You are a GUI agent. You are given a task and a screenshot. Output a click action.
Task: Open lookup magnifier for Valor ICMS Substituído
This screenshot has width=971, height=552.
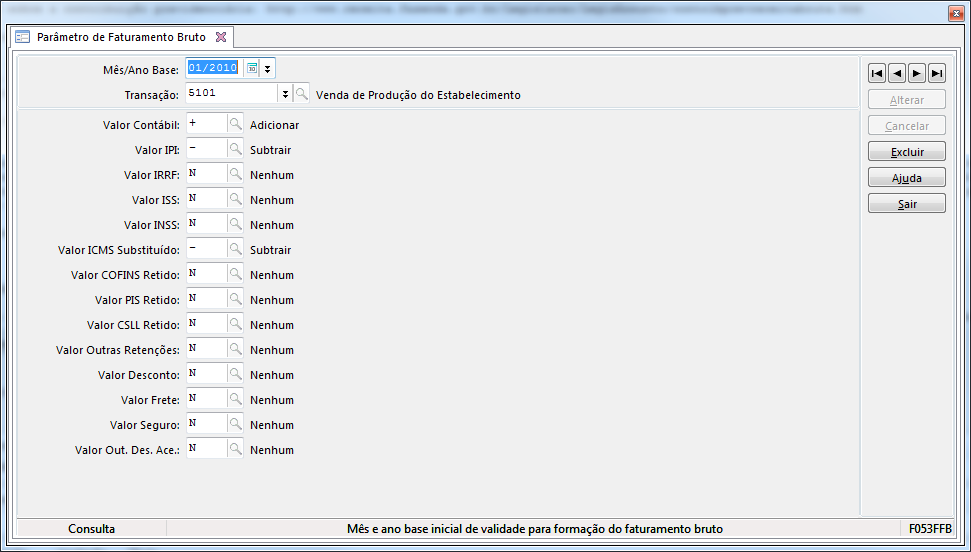(x=235, y=249)
